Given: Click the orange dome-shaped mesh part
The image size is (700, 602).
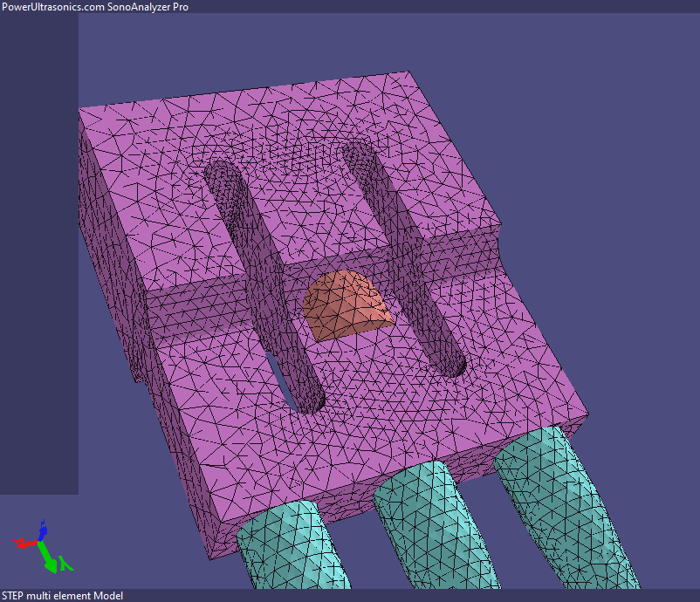Looking at the screenshot, I should (347, 305).
